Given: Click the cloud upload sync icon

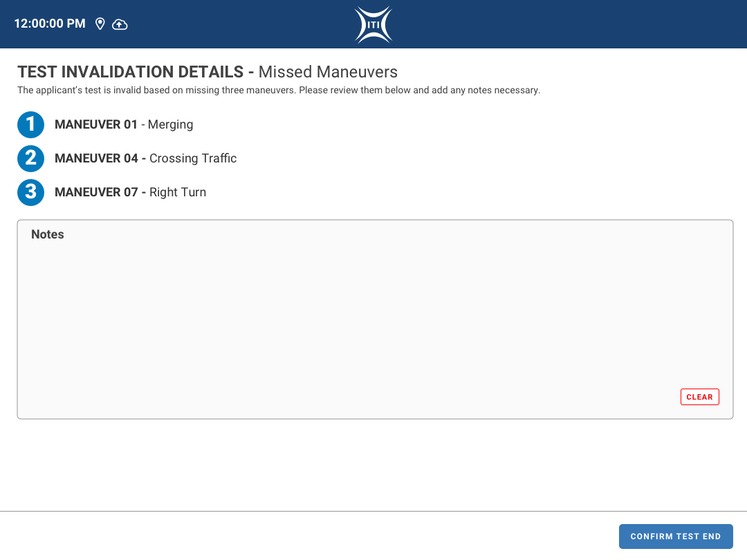Looking at the screenshot, I should point(120,24).
